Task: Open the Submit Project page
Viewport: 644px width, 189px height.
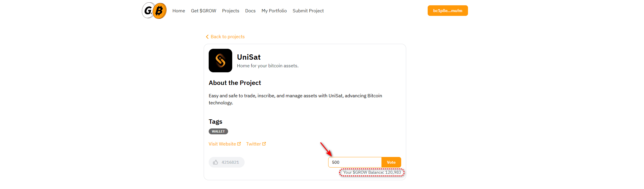Action: (x=308, y=11)
